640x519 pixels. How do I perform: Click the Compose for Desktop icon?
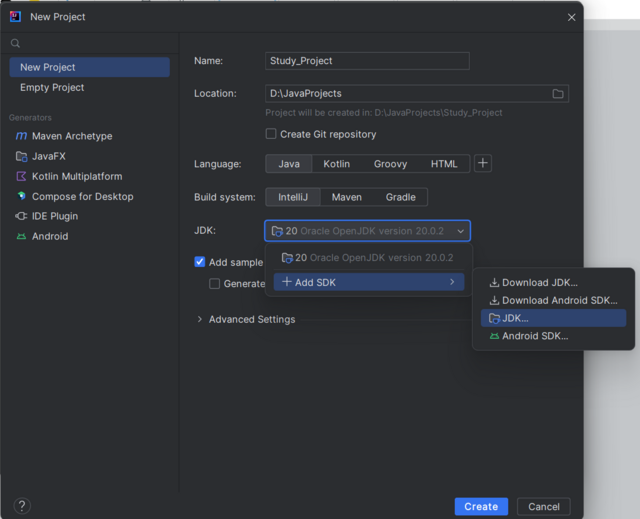(x=21, y=196)
